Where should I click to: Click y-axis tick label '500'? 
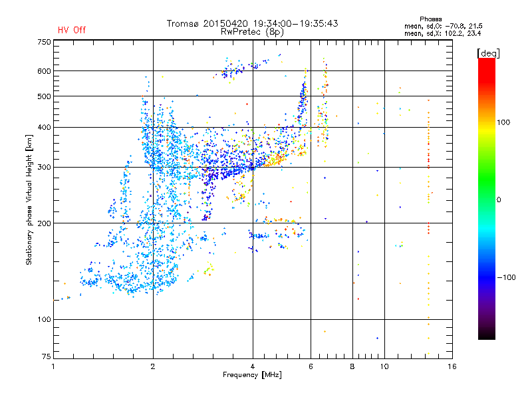[x=44, y=96]
